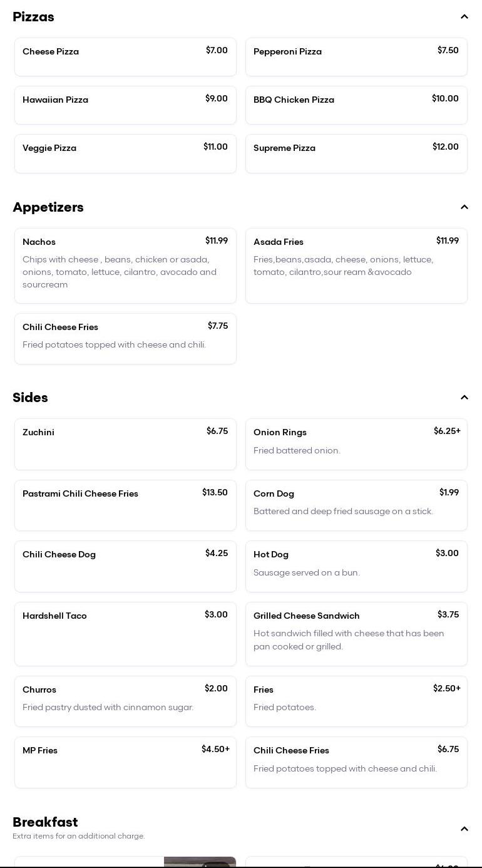The image size is (482, 868).
Task: Choose the Asada Fries item
Action: pyautogui.click(x=356, y=266)
